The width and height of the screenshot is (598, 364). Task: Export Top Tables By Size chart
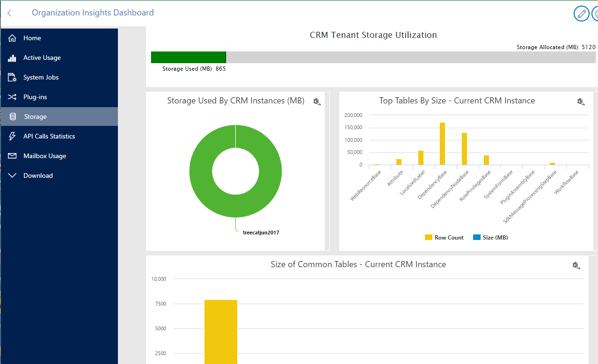tap(581, 102)
